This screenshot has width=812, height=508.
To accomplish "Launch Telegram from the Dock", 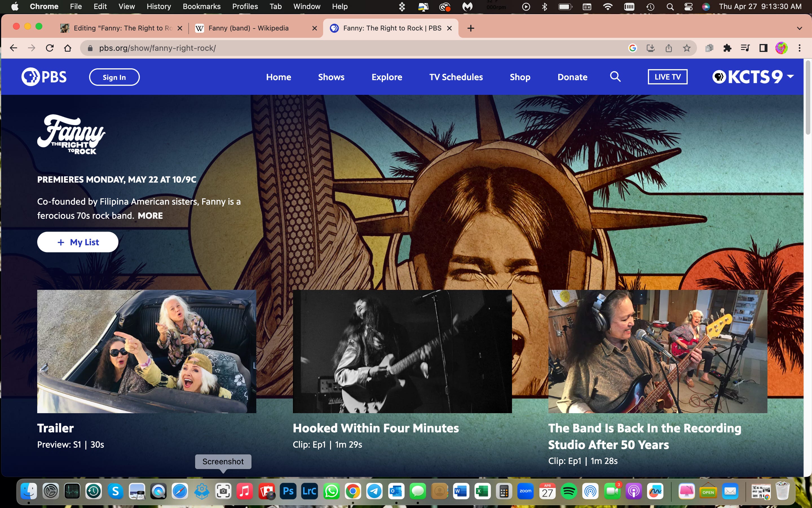I will [x=374, y=492].
